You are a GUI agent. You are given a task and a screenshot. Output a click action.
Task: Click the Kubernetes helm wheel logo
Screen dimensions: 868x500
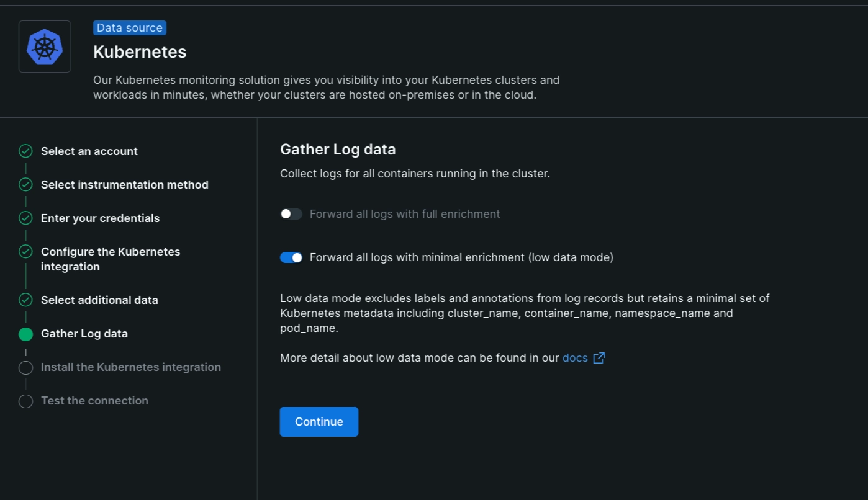[x=45, y=47]
